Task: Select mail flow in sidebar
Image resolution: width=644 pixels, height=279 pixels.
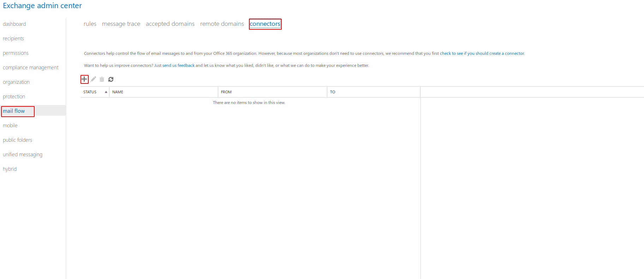Action: 14,111
